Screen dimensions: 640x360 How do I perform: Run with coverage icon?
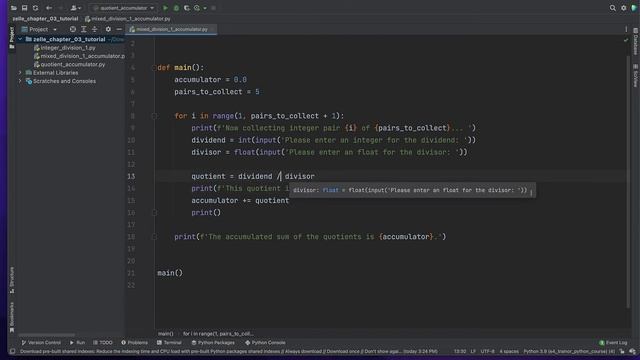(x=187, y=8)
